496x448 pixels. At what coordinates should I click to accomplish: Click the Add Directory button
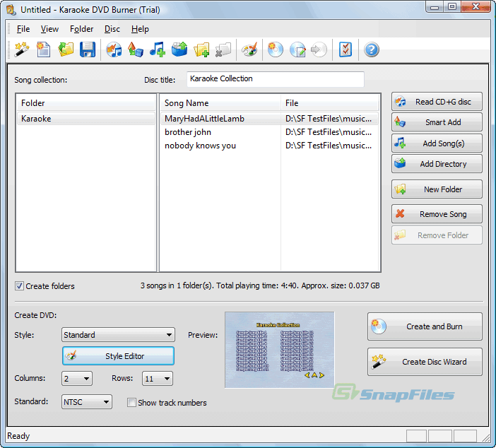pos(437,163)
